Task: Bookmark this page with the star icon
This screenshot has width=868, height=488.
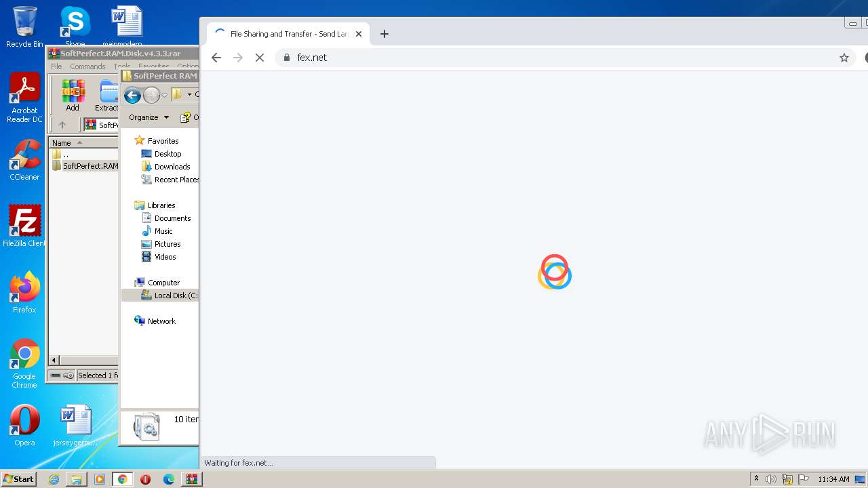Action: pos(844,58)
